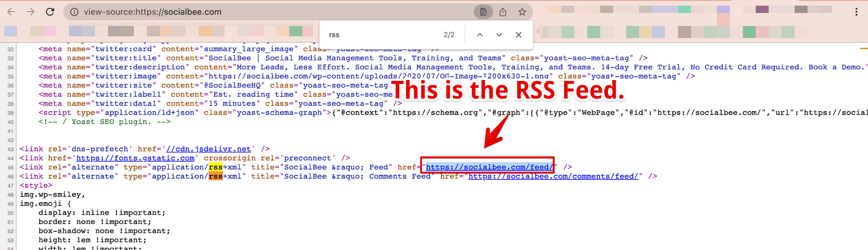The width and height of the screenshot is (868, 250).
Task: Open the socialbee.com/comments/feed/ link
Action: pyautogui.click(x=553, y=176)
